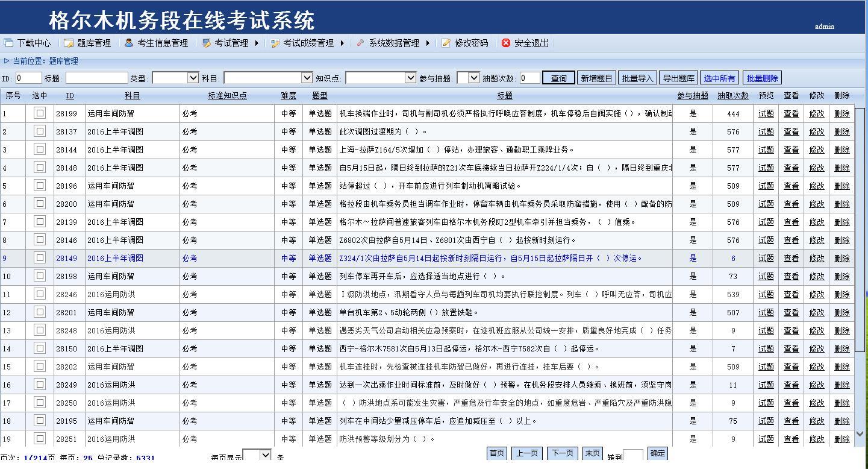Click the 考试管理 icon
This screenshot has height=469, width=868.
[x=207, y=43]
